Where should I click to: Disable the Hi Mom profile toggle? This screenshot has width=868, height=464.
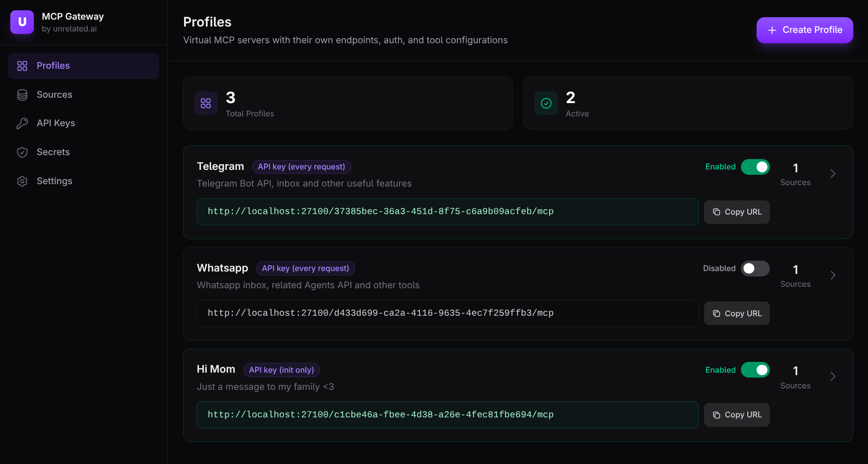tap(755, 370)
